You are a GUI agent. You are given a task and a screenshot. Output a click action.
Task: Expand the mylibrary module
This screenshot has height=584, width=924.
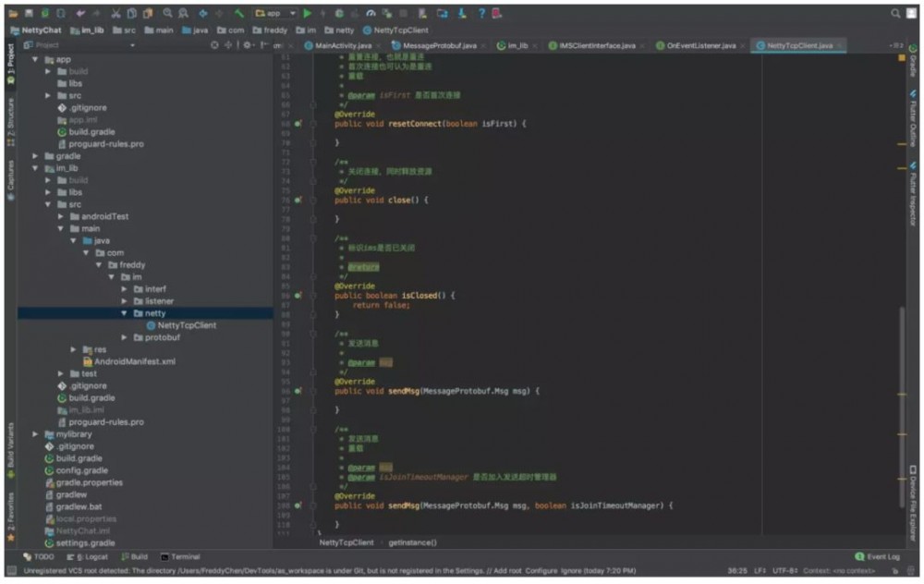tap(36, 434)
